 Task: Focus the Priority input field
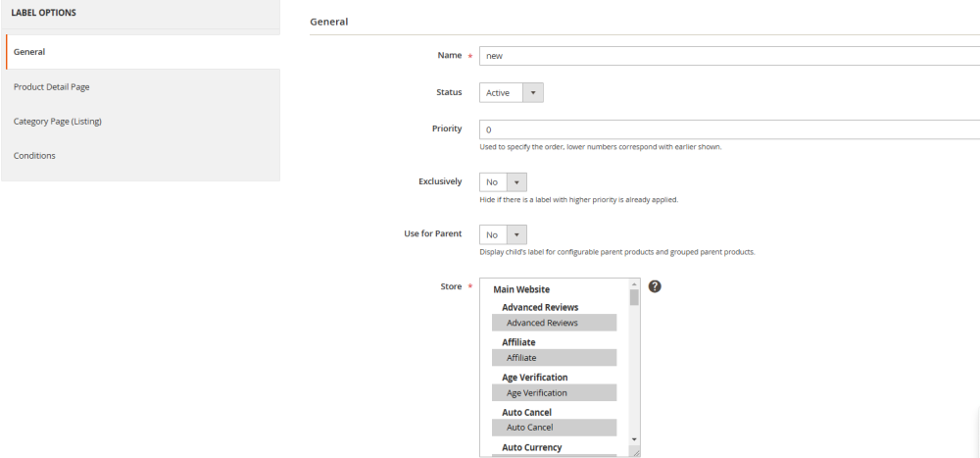click(725, 129)
